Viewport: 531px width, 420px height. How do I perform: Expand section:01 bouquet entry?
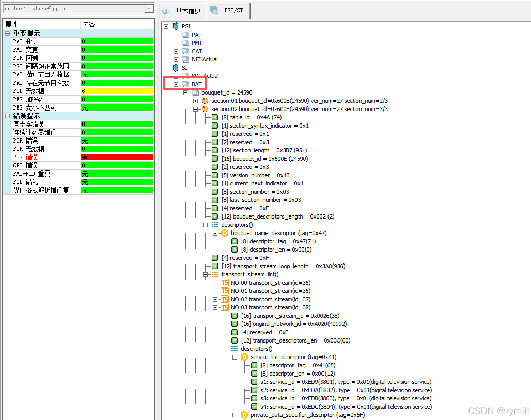tap(195, 101)
